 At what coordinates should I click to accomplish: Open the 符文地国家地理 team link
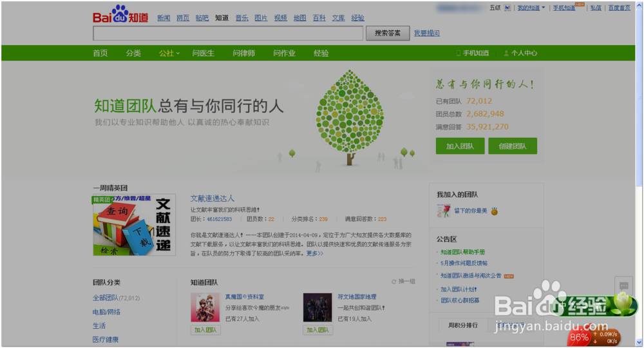tap(357, 296)
